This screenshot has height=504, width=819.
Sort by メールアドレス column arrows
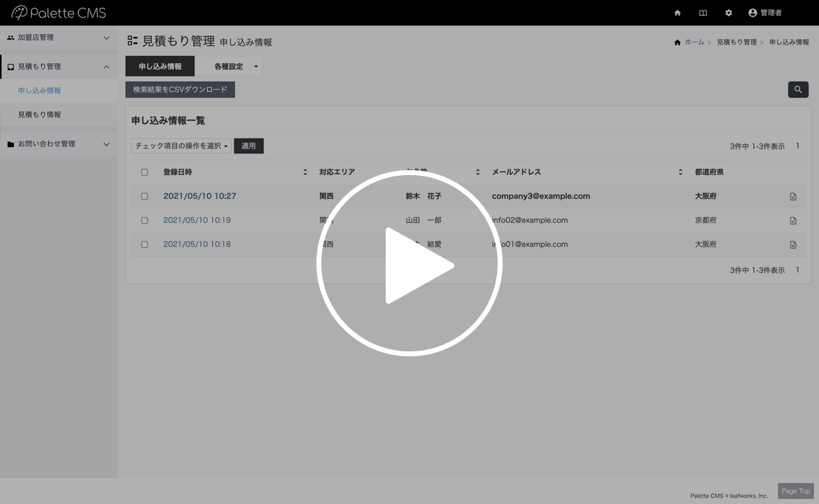[680, 172]
